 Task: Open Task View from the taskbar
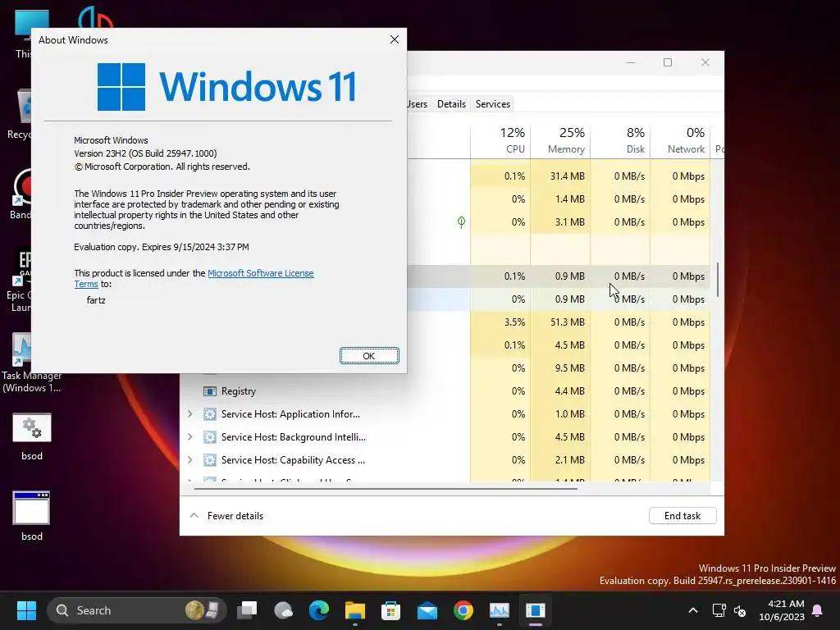click(248, 610)
